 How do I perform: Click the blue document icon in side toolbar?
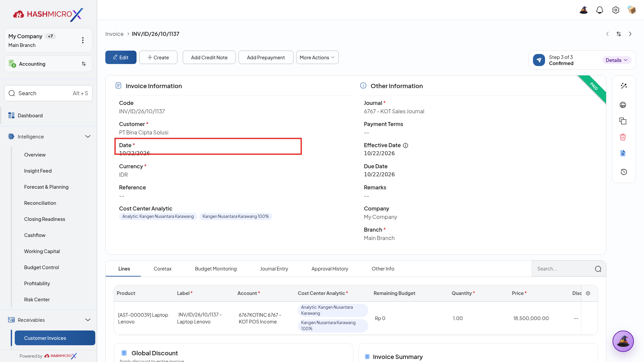(623, 153)
